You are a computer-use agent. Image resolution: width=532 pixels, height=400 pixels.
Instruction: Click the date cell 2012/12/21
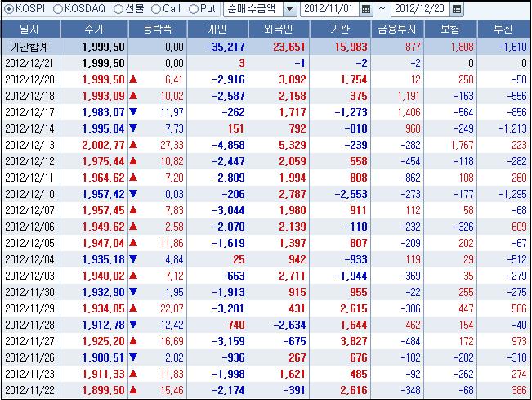coord(30,63)
